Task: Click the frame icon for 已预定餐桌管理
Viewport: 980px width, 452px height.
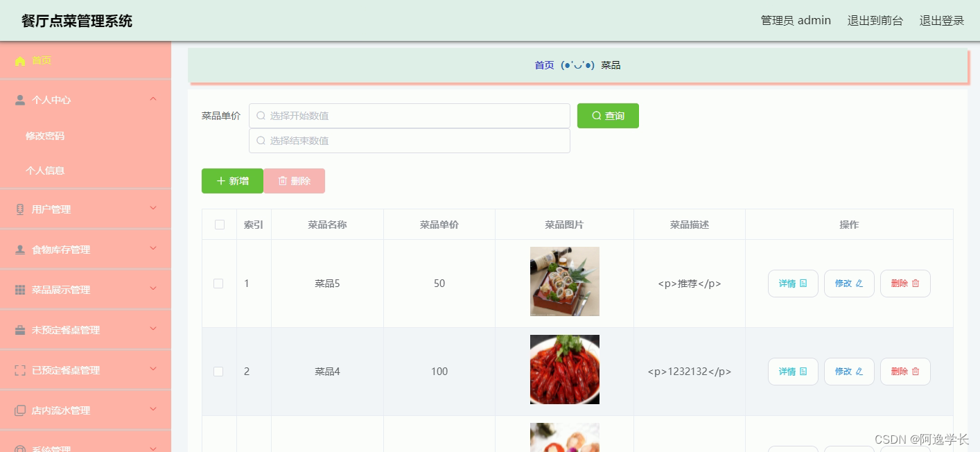Action: (20, 370)
